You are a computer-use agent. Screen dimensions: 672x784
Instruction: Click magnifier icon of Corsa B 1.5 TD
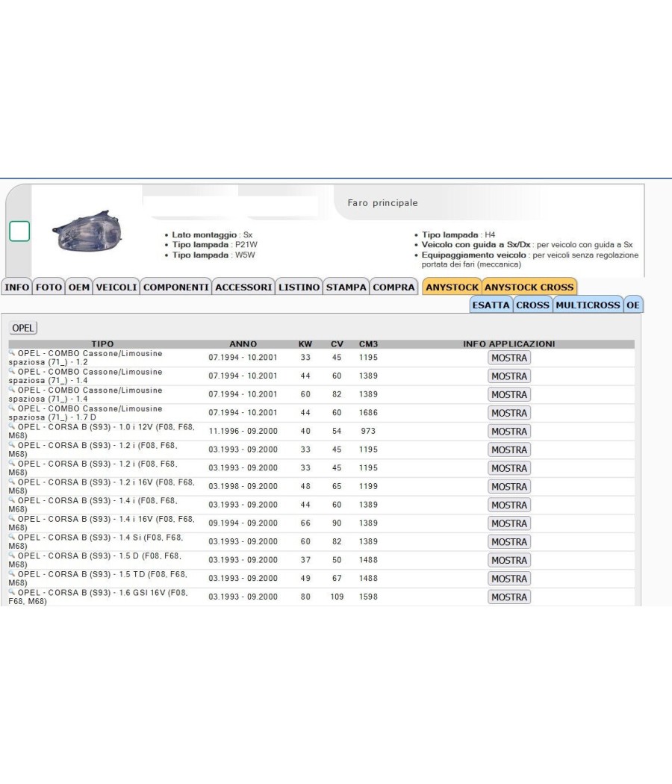12,574
